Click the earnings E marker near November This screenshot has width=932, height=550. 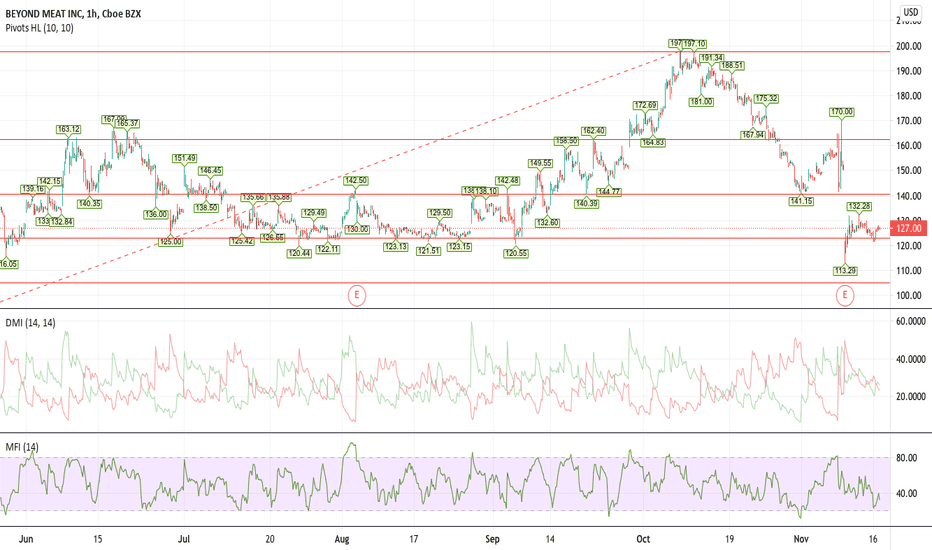pyautogui.click(x=845, y=295)
